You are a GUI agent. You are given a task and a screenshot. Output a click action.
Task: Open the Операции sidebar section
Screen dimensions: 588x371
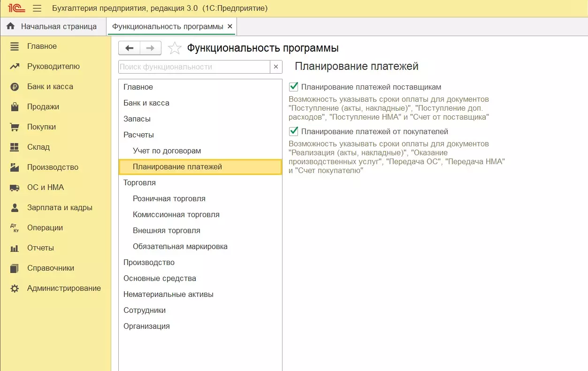click(x=55, y=227)
